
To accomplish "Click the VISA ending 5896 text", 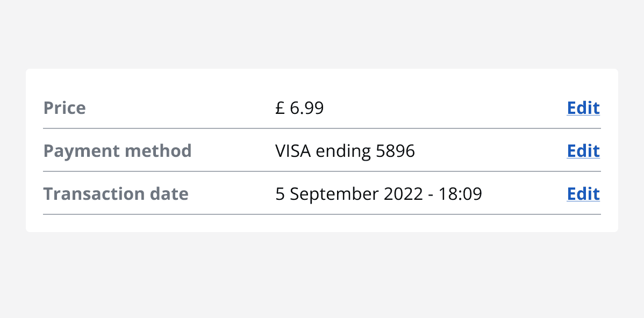I will (345, 151).
